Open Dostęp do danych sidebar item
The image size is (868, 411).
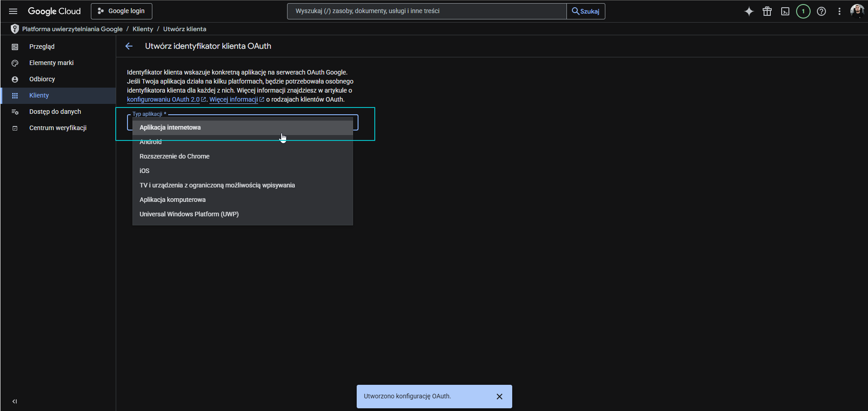(55, 112)
